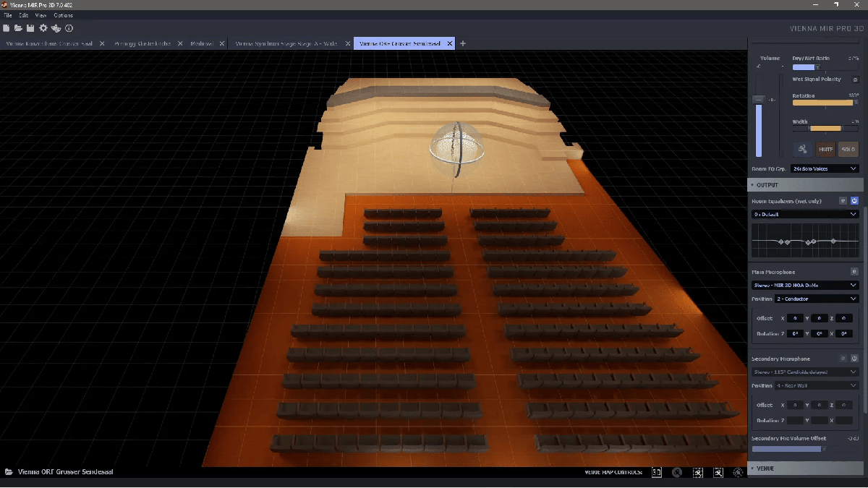Switch to Vienna Synchron Stage A tab
This screenshot has width=868, height=488.
(x=286, y=43)
